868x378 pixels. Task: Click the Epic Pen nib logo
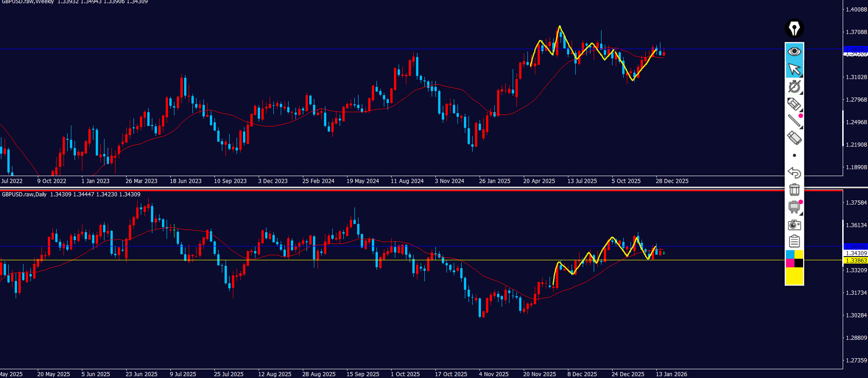pyautogui.click(x=794, y=29)
